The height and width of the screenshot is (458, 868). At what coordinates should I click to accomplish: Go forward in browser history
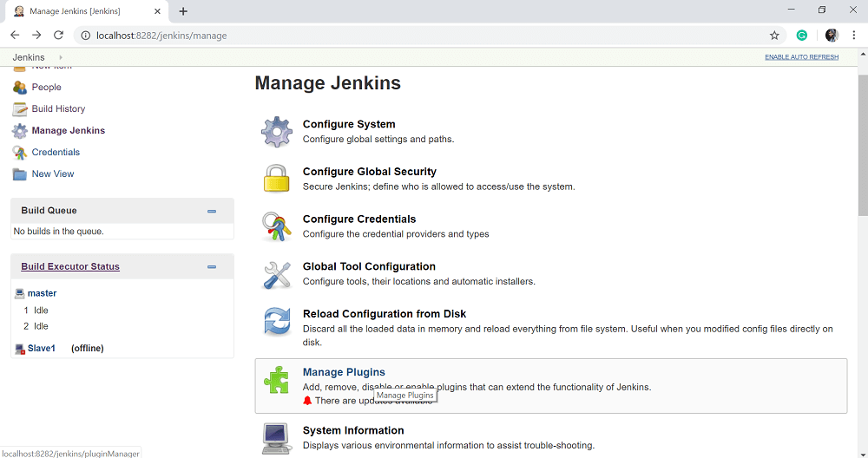(36, 36)
